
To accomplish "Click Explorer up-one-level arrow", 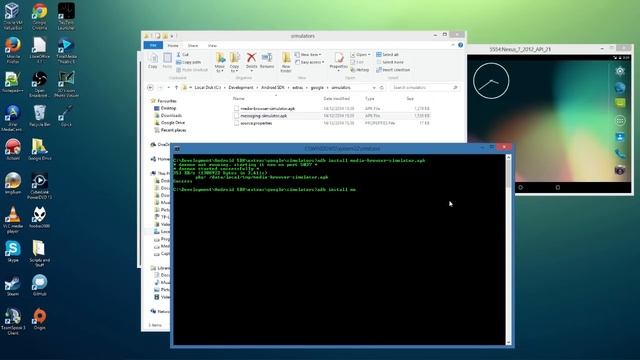I will pyautogui.click(x=176, y=87).
